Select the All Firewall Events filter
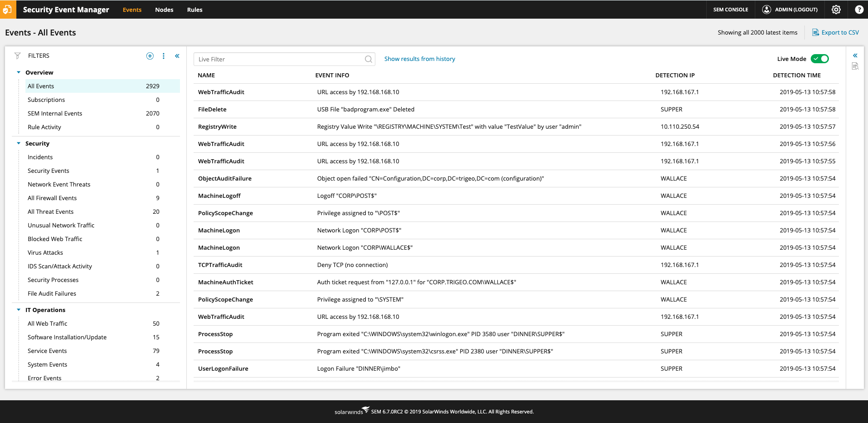 coord(52,198)
